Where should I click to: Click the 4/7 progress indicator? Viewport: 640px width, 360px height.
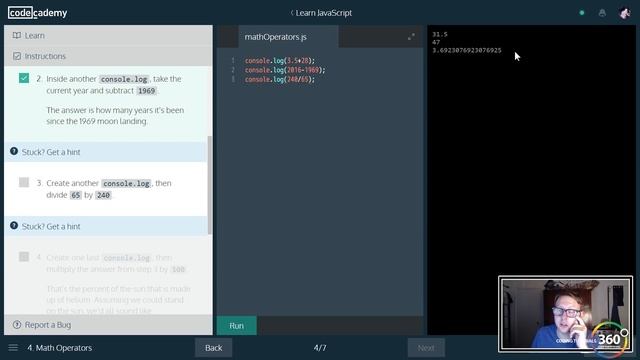320,348
